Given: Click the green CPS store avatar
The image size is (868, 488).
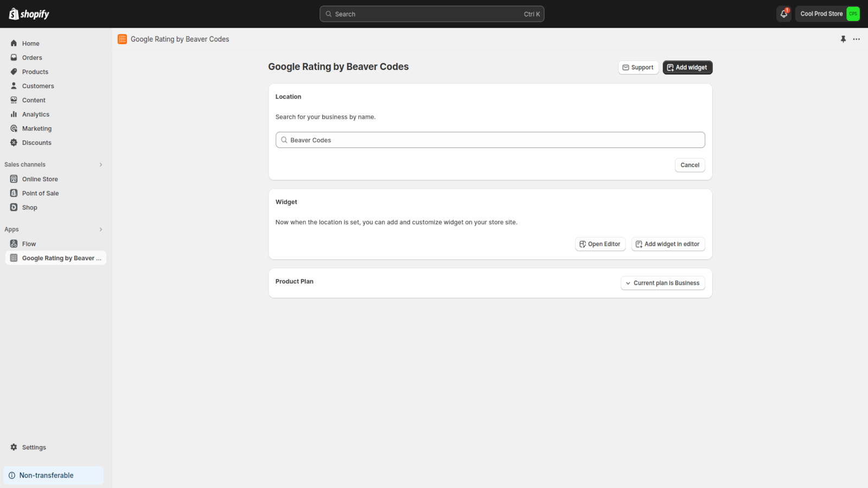Looking at the screenshot, I should 853,14.
